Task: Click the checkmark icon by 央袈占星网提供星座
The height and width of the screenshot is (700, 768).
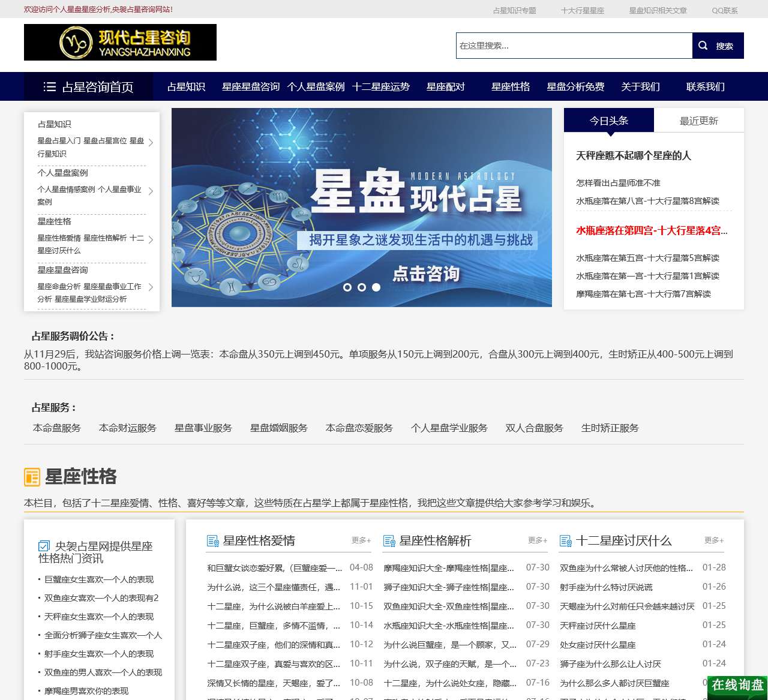Action: point(44,546)
